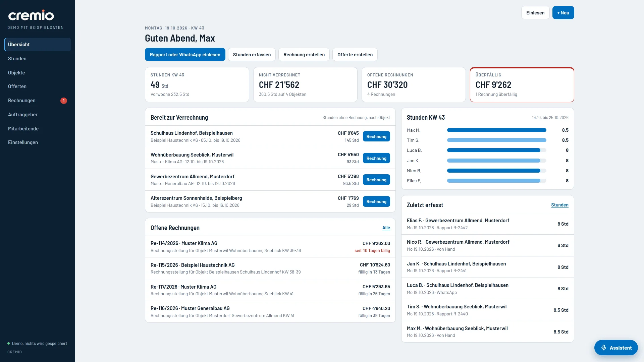Go to Stunden in the sidebar
644x362 pixels.
tap(38, 59)
